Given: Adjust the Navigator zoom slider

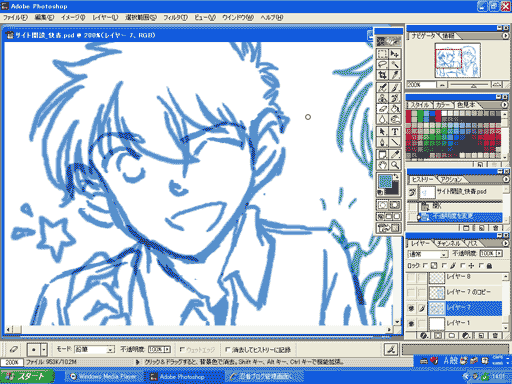Looking at the screenshot, I should click(x=473, y=85).
